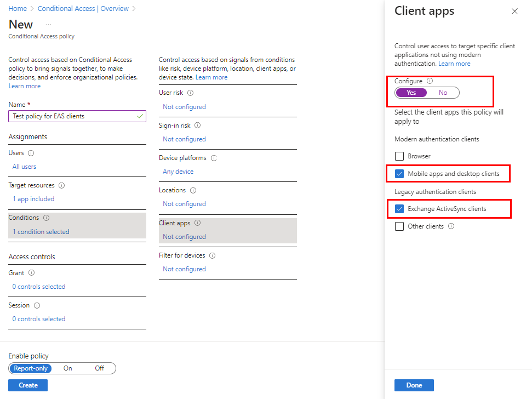Open the 1 app included link
Screen dimensions: 532x399
coord(33,199)
